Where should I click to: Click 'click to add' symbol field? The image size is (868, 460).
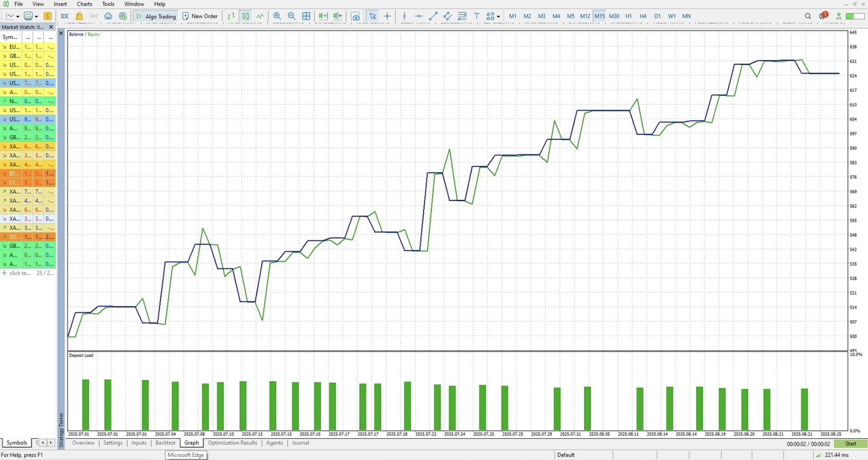point(20,273)
